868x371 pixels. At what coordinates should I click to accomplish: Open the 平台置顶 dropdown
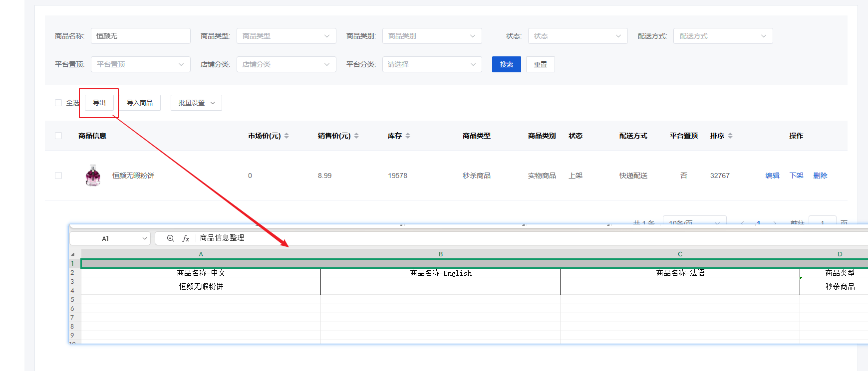coord(141,64)
